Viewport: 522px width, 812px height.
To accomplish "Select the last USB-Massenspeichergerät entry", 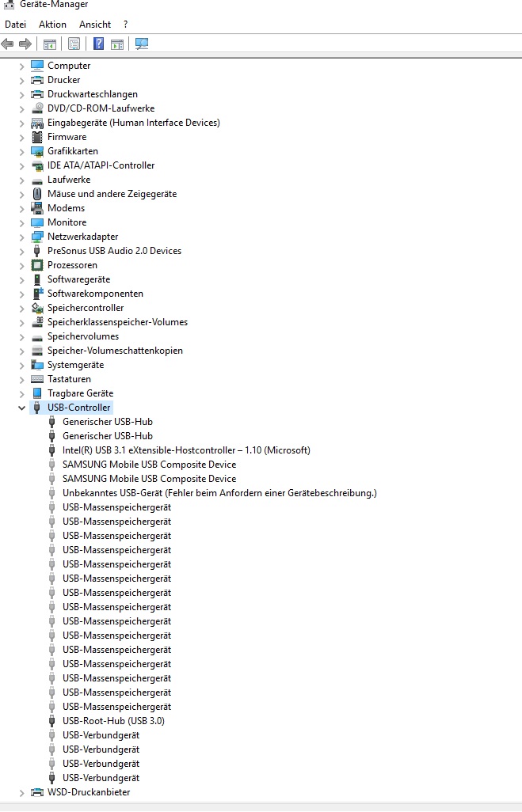I will pyautogui.click(x=116, y=707).
